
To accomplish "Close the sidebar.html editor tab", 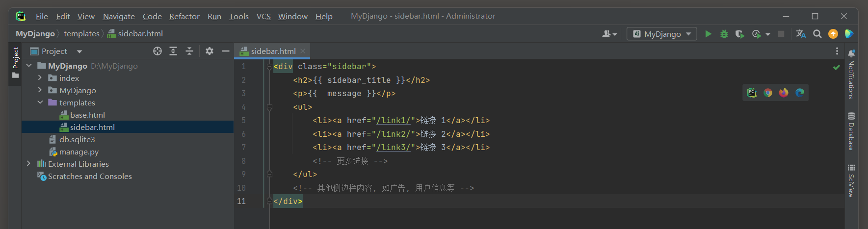I will (303, 51).
